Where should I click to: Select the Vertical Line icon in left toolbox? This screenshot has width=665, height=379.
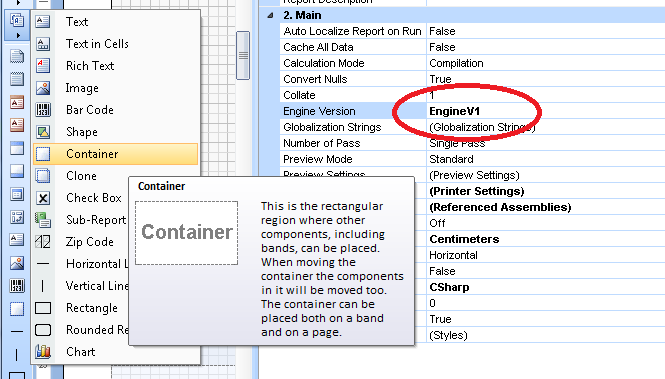17,354
